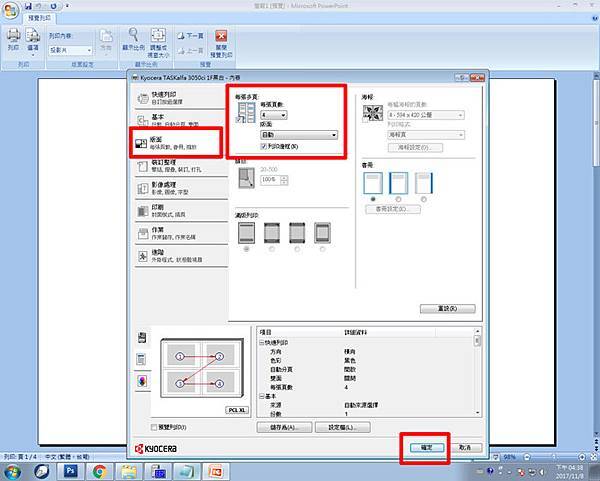
Task: Click the details list vertical scrollbar thumb
Action: [477, 340]
